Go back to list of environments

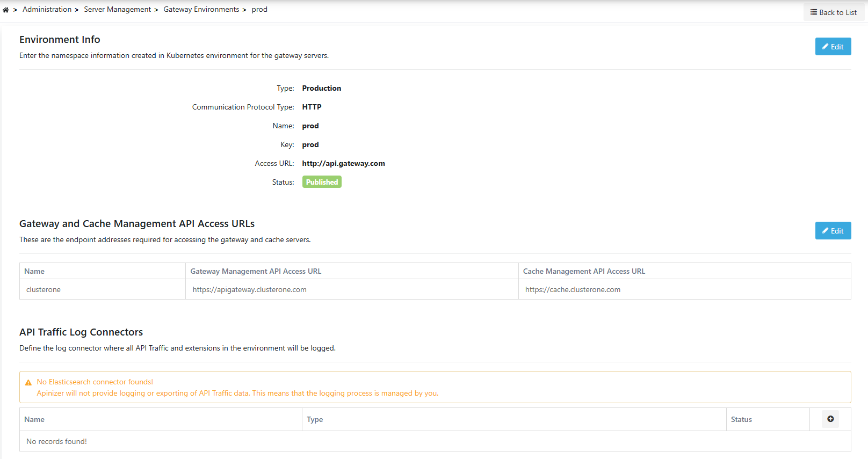[834, 12]
